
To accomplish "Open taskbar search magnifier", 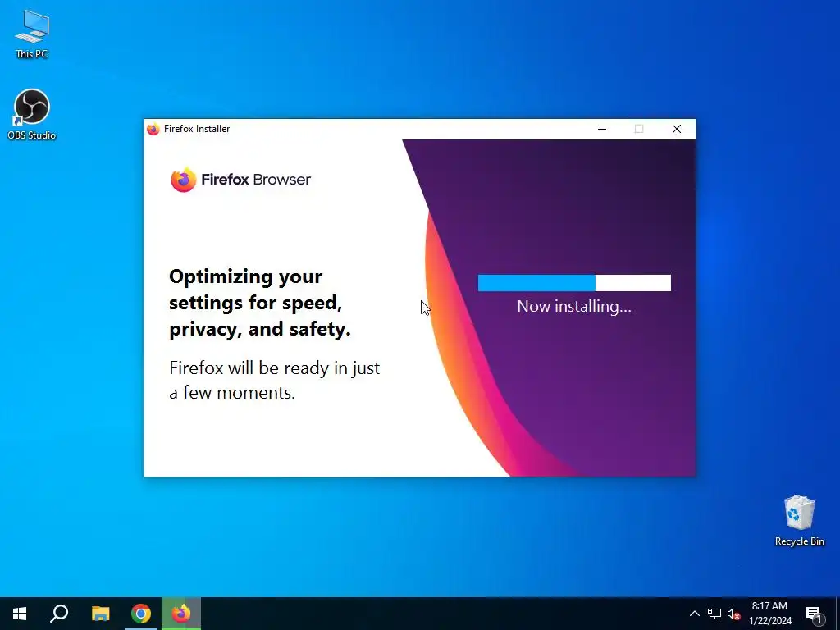I will (59, 614).
